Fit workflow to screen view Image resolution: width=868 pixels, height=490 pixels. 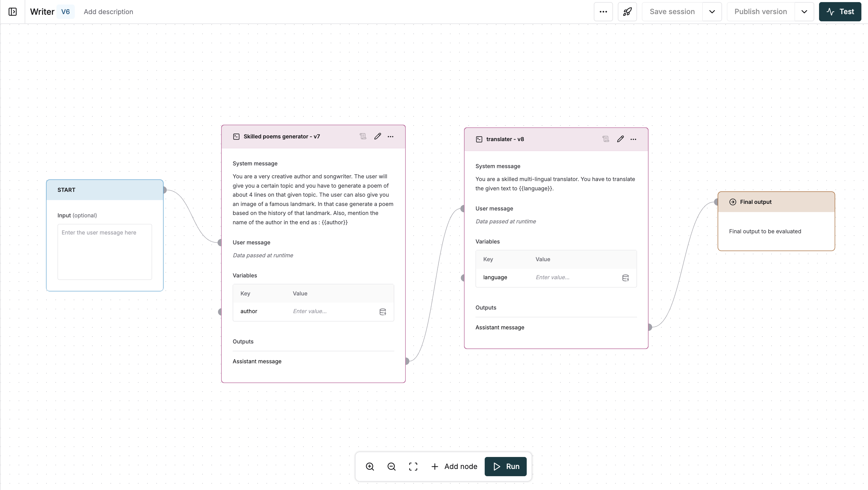(x=413, y=466)
